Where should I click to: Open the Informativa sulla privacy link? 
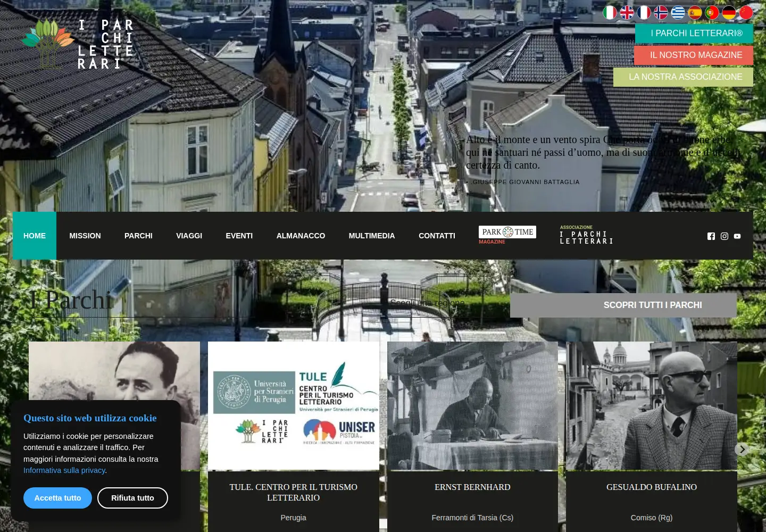pos(64,470)
